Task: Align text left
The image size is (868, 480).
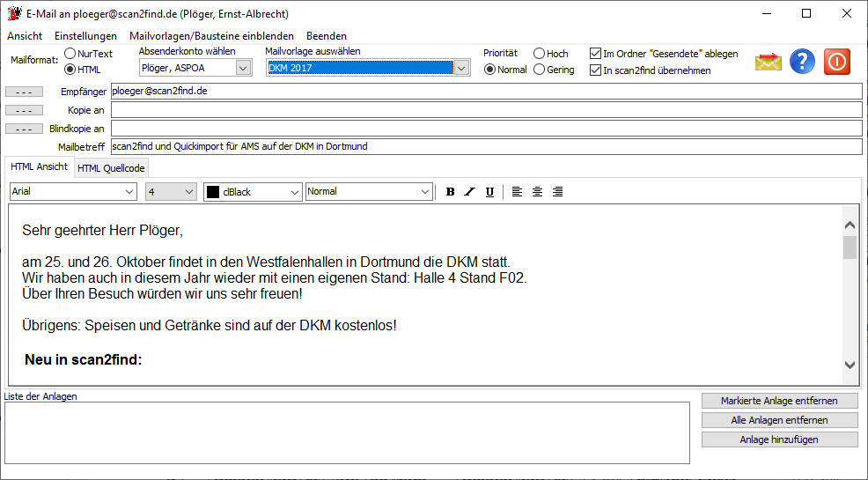Action: point(517,192)
